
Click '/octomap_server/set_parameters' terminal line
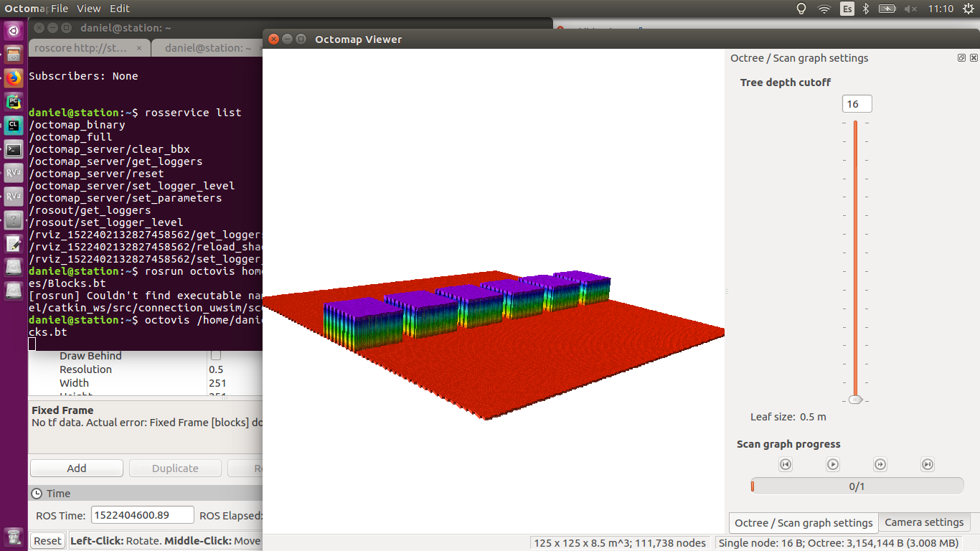(125, 198)
